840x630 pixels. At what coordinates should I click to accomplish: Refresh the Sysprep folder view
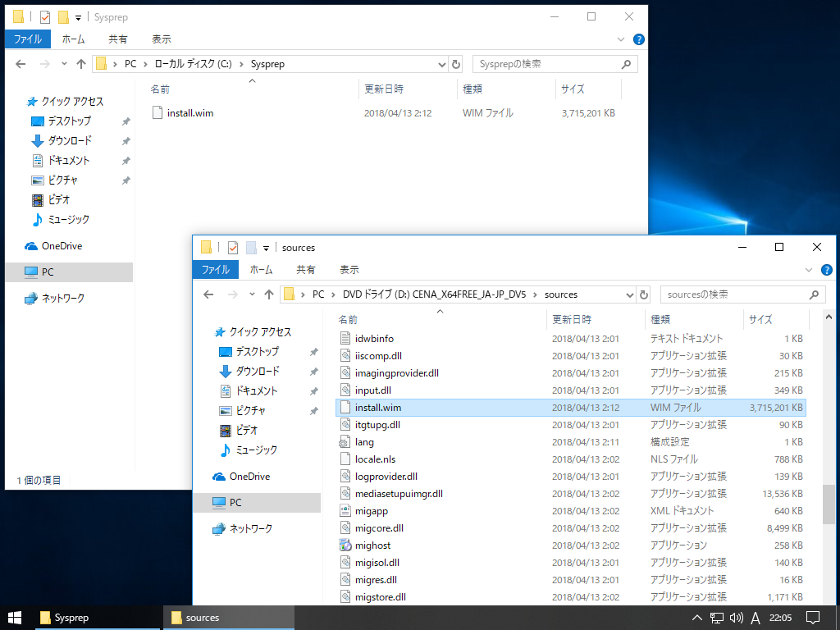(456, 64)
